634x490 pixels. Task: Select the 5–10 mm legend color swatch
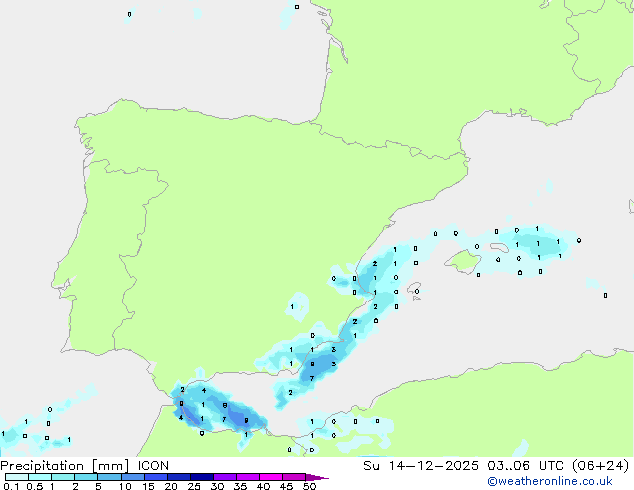[x=109, y=477]
